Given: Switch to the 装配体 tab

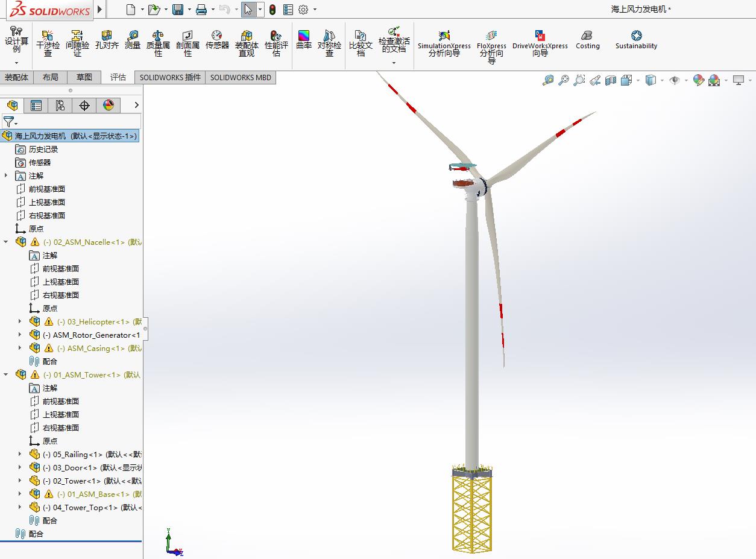Looking at the screenshot, I should click(x=16, y=77).
